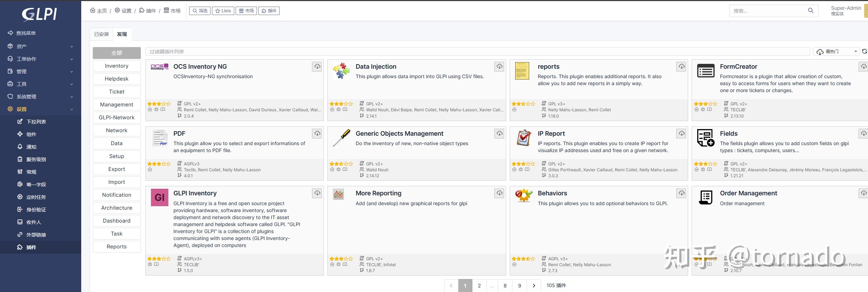The height and width of the screenshot is (292, 868).
Task: Expand the 工具 tools menu
Action: [40, 84]
